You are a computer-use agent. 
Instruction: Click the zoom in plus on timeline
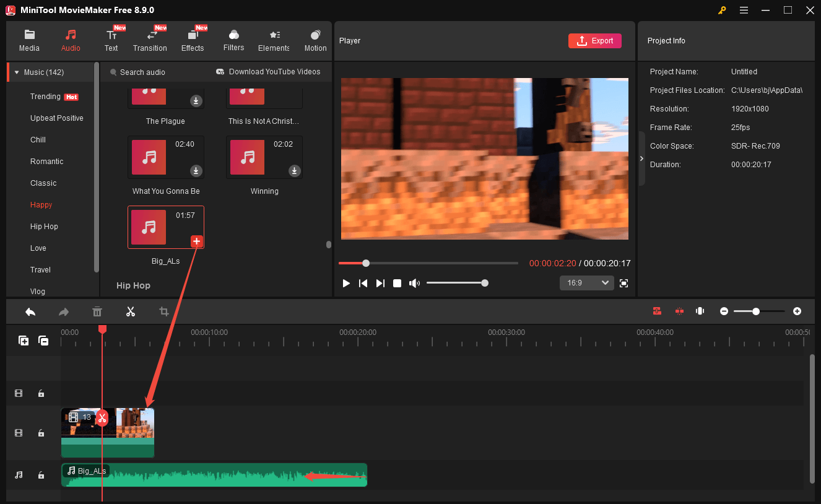797,311
